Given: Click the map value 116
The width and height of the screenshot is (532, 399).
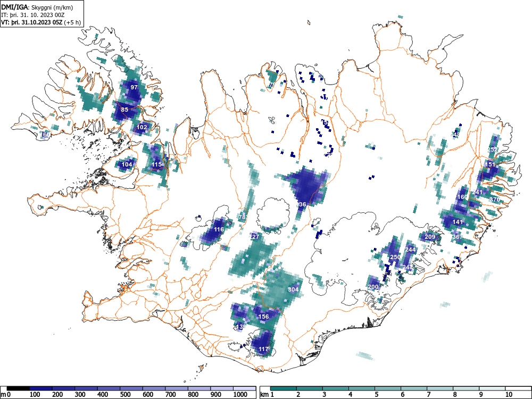Looking at the screenshot, I should pos(219,229).
